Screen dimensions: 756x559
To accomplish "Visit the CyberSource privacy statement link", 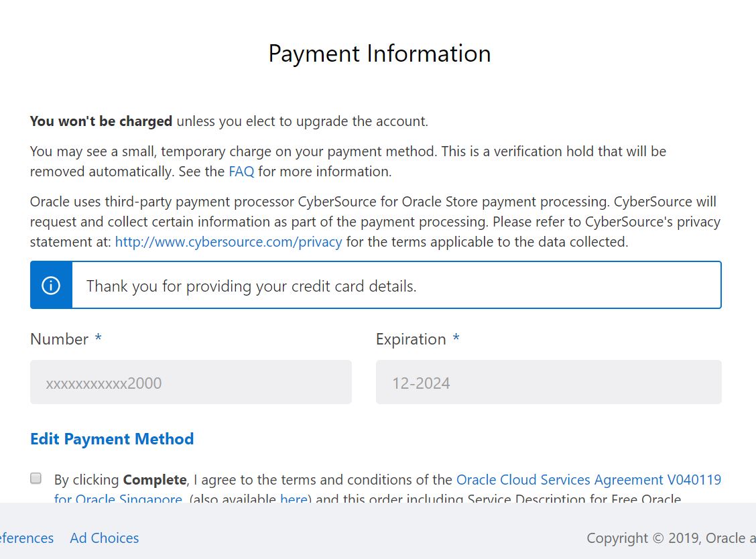I will [x=229, y=241].
